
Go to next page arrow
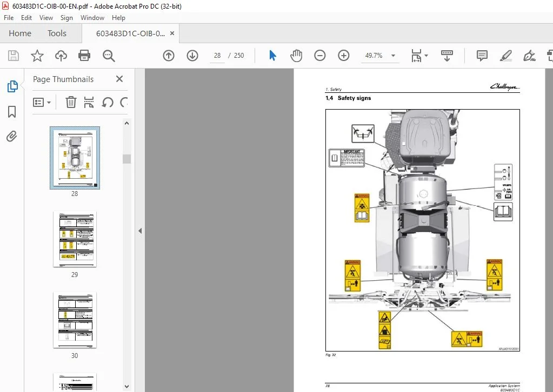(192, 56)
